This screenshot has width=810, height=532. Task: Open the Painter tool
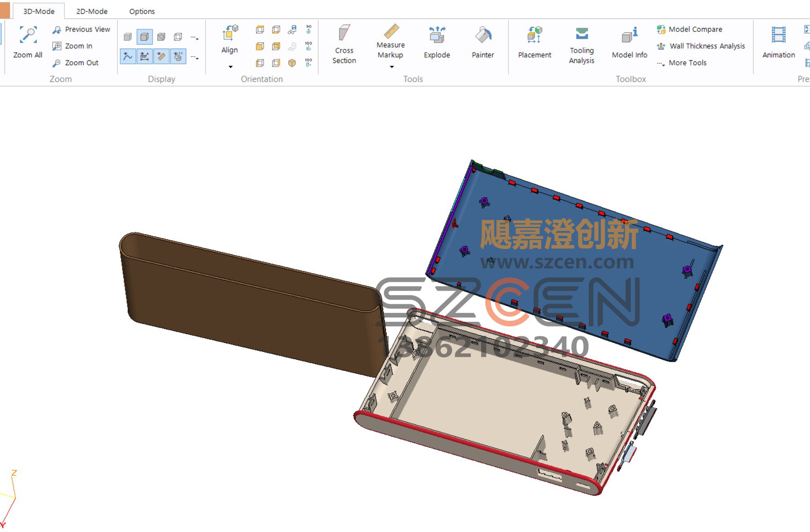pyautogui.click(x=483, y=42)
